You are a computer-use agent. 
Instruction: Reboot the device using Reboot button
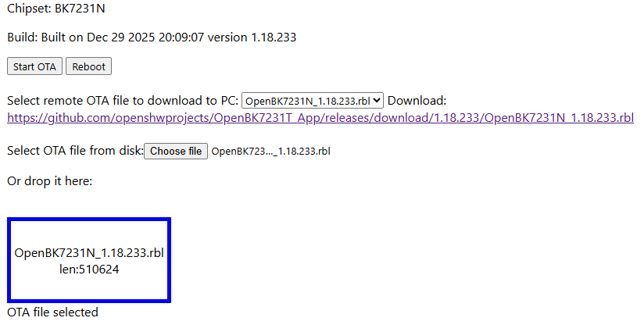pyautogui.click(x=89, y=66)
